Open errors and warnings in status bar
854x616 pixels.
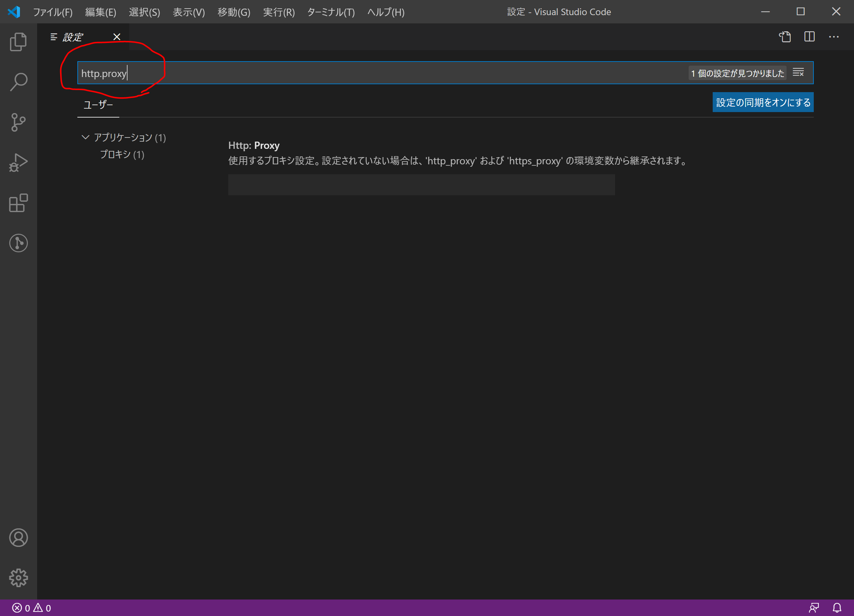click(x=32, y=608)
